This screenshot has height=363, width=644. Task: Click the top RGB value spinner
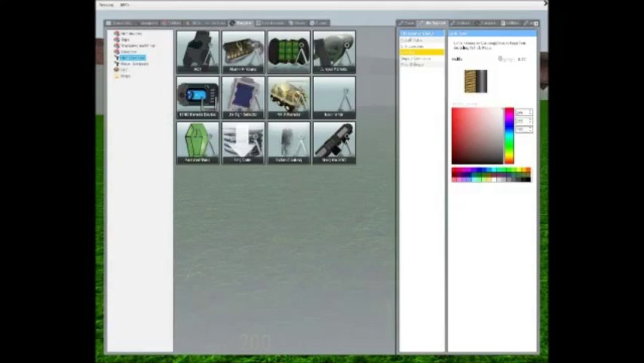coord(524,112)
